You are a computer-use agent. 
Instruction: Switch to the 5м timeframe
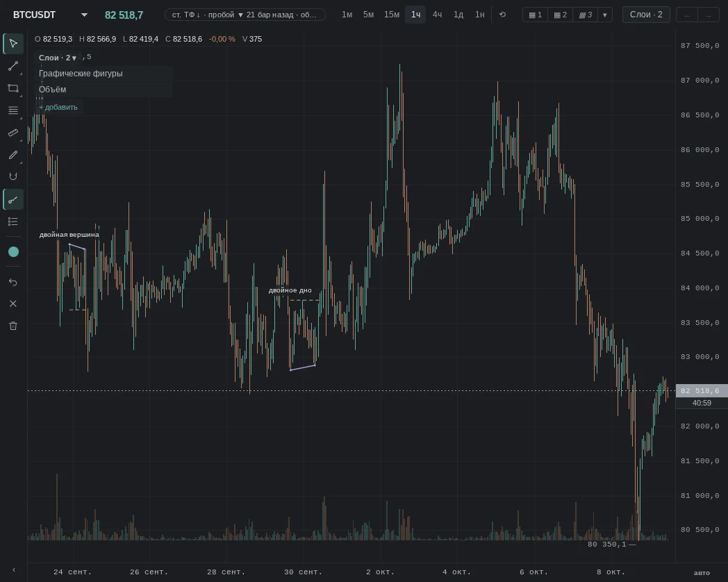368,15
